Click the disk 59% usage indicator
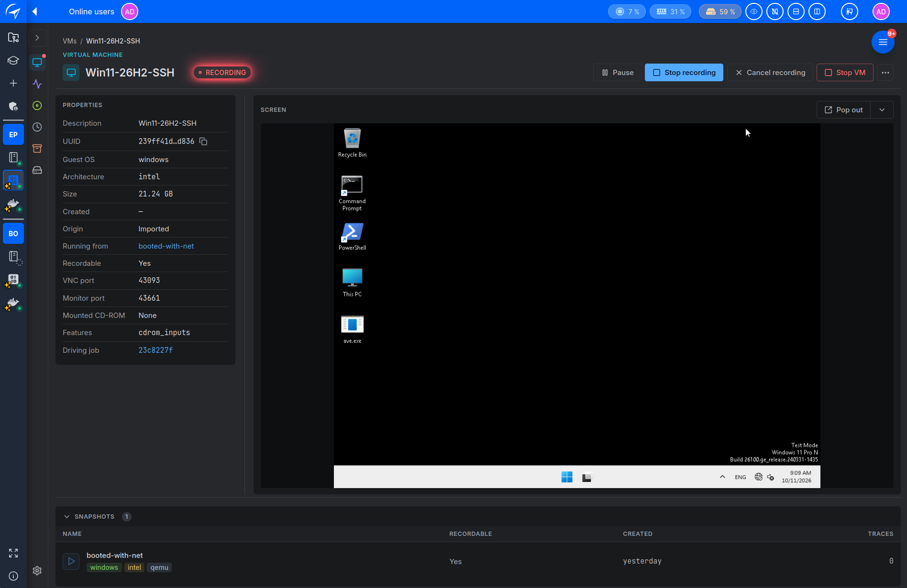 [720, 11]
